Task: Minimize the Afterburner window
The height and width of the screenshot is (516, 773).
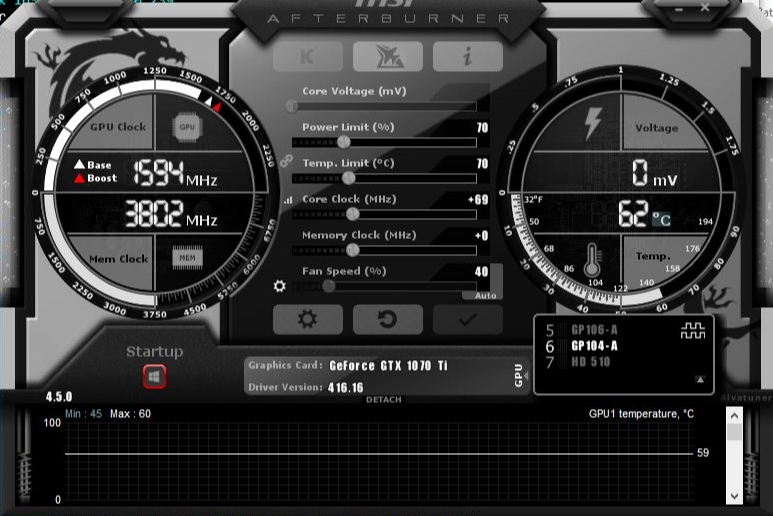Action: [679, 8]
